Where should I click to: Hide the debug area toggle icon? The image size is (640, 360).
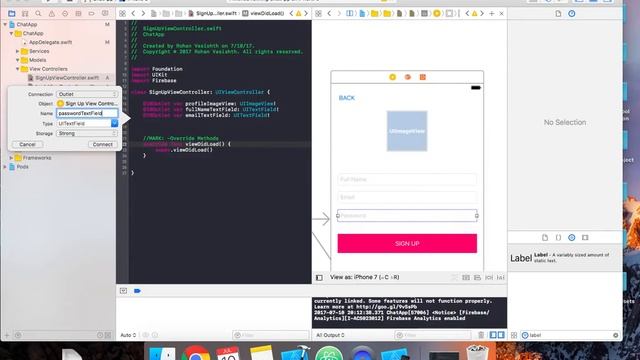pos(123,291)
